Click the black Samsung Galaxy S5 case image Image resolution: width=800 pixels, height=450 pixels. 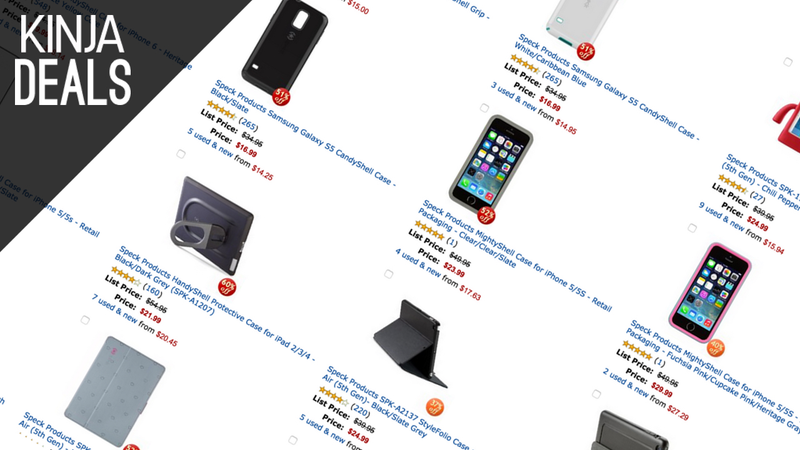(x=284, y=46)
